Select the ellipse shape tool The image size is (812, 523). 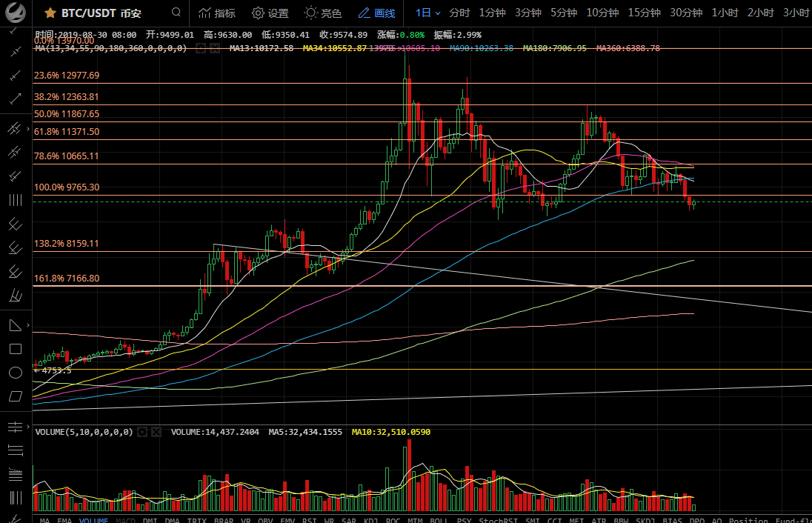click(16, 373)
